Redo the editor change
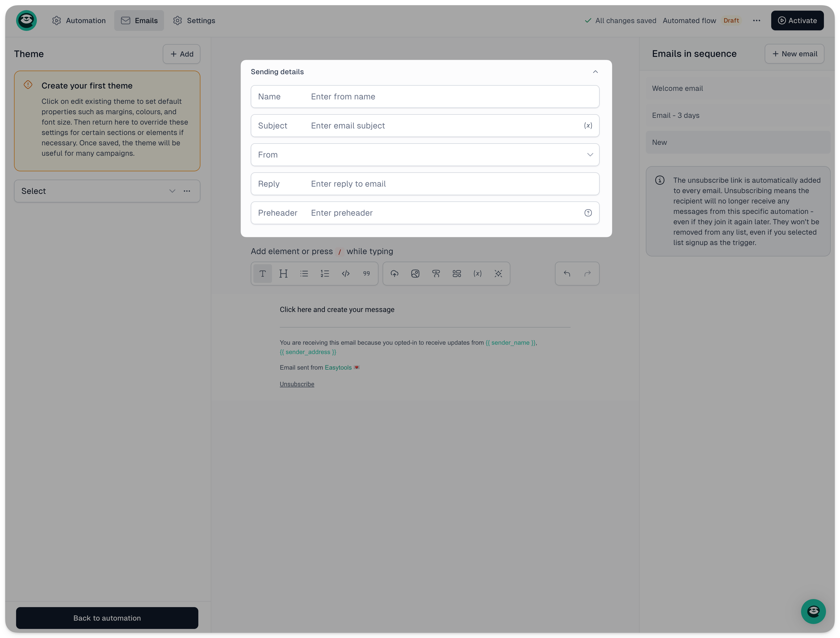The image size is (840, 638). tap(587, 273)
